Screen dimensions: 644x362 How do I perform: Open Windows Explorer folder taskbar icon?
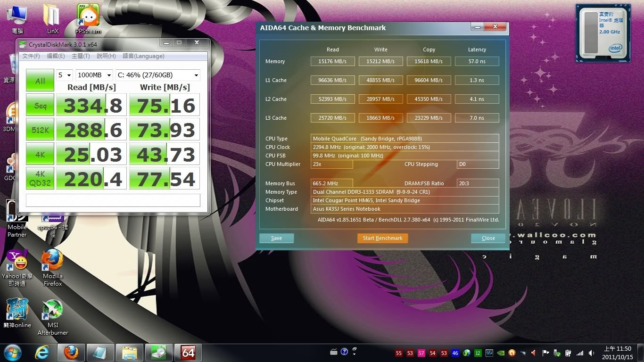point(130,353)
